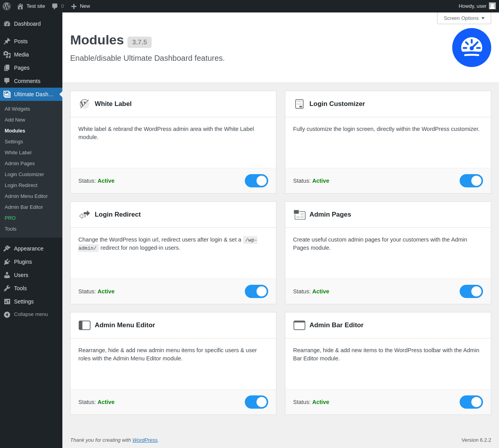
Task: Click the Tools wrench icon in main menu
Action: coord(7,288)
